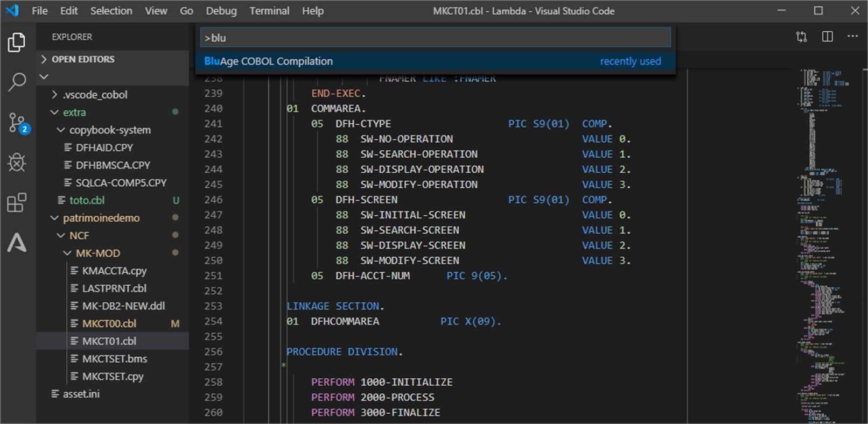Click the command palette input box
The width and height of the screenshot is (868, 424).
pyautogui.click(x=435, y=38)
